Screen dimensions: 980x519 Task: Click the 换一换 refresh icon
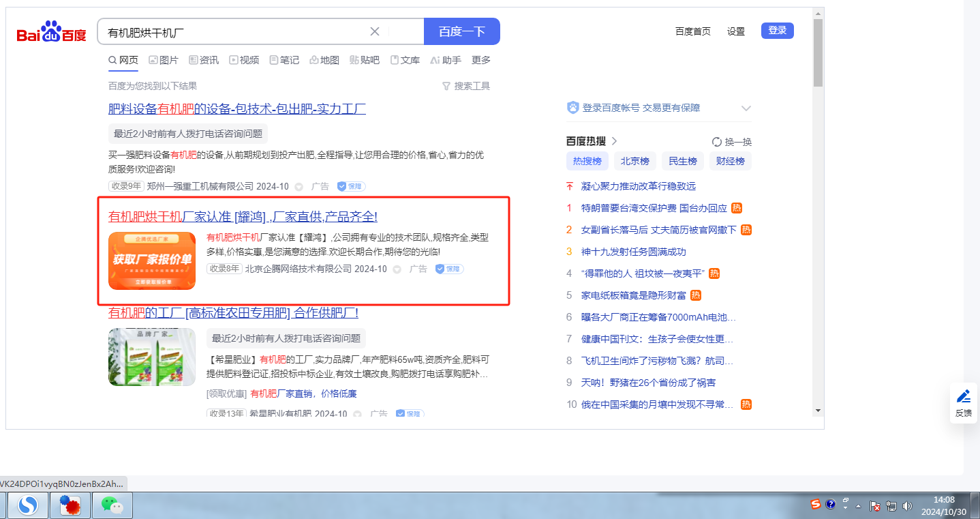(x=716, y=142)
